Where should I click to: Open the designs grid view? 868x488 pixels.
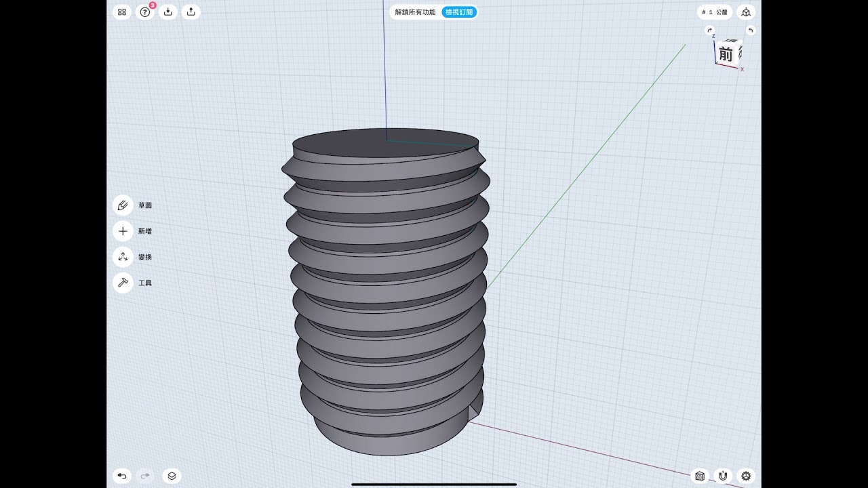point(122,12)
